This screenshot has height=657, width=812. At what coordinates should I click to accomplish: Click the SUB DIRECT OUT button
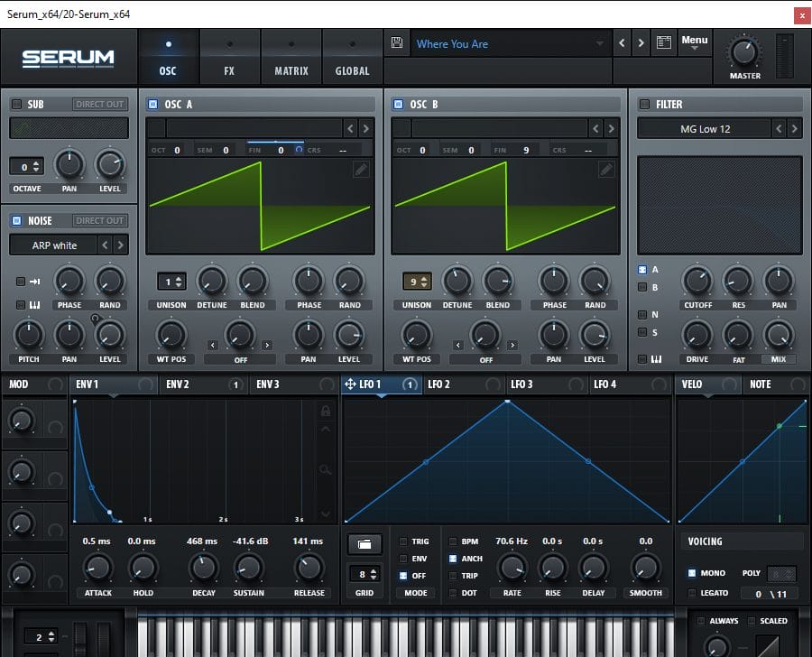[99, 105]
